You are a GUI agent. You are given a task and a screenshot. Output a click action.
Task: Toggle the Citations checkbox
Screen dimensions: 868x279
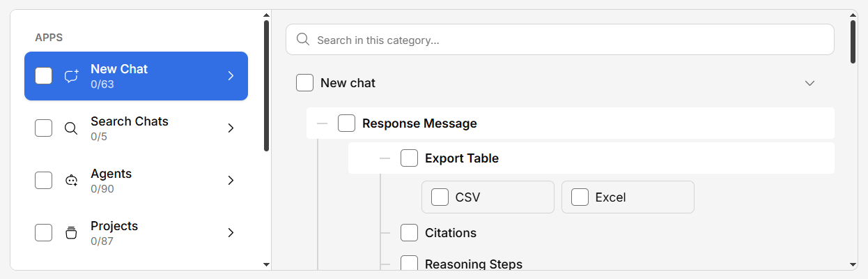point(409,233)
